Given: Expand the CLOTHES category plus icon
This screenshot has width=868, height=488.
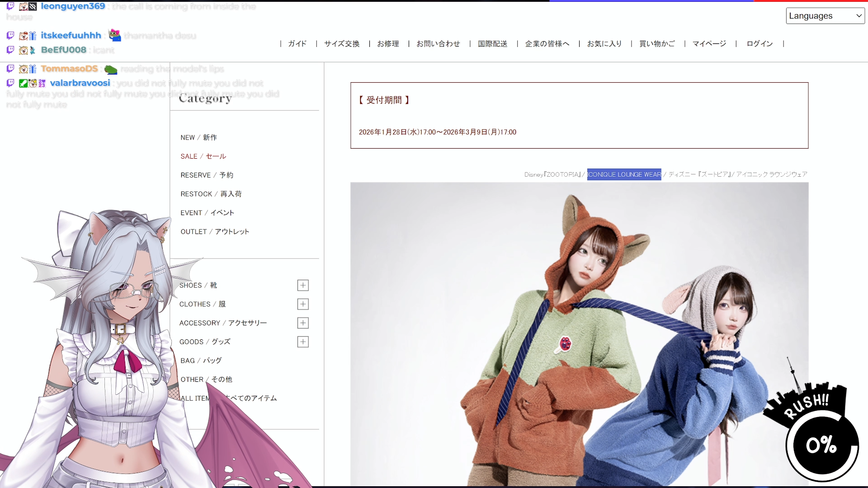Looking at the screenshot, I should pos(303,304).
